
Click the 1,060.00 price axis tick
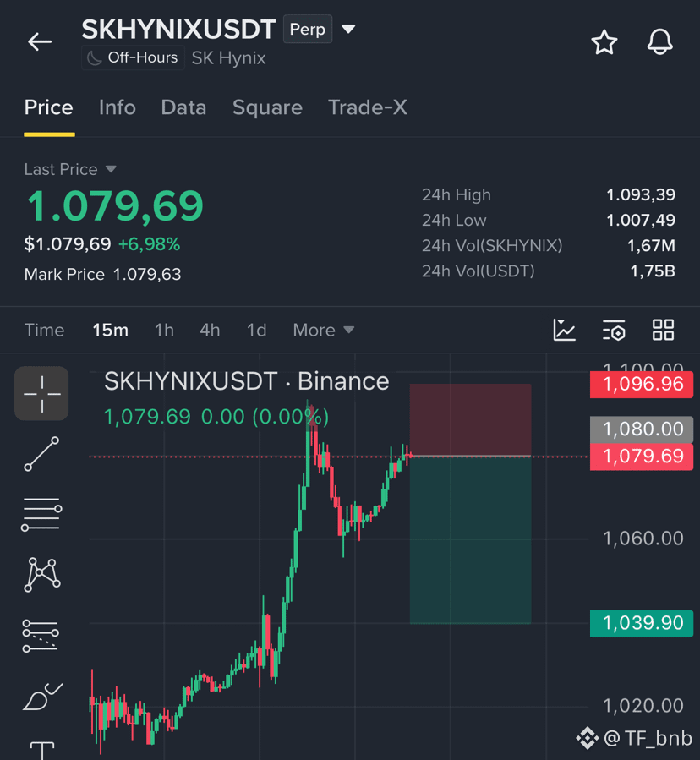pos(643,539)
